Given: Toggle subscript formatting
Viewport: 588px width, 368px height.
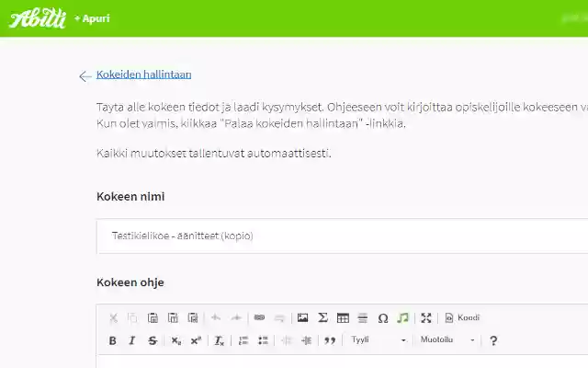Looking at the screenshot, I should point(175,340).
